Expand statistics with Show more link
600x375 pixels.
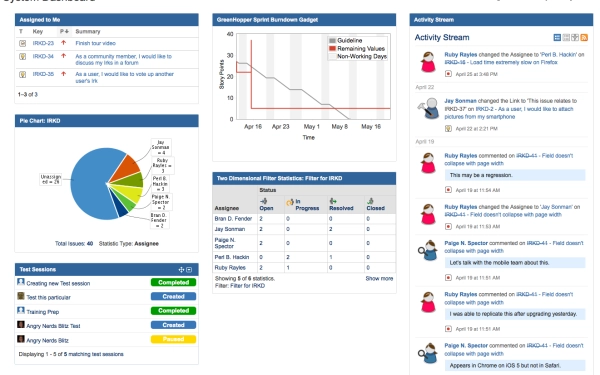pos(379,279)
